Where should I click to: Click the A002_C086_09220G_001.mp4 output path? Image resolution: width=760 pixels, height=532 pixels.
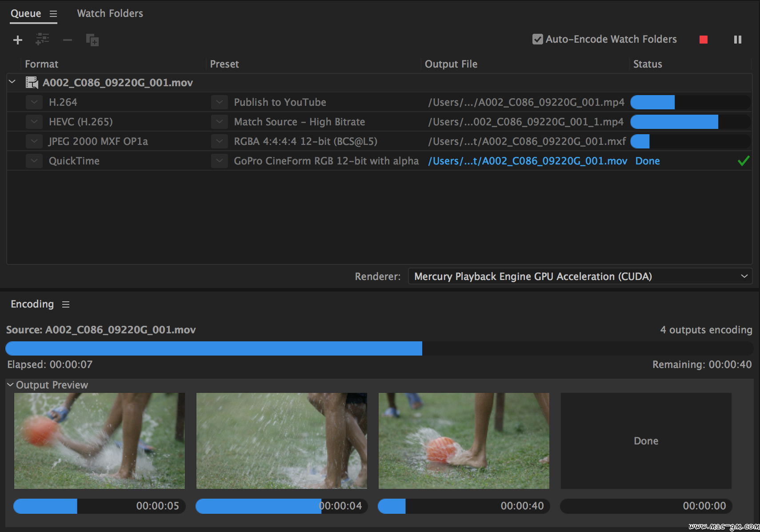coord(526,102)
